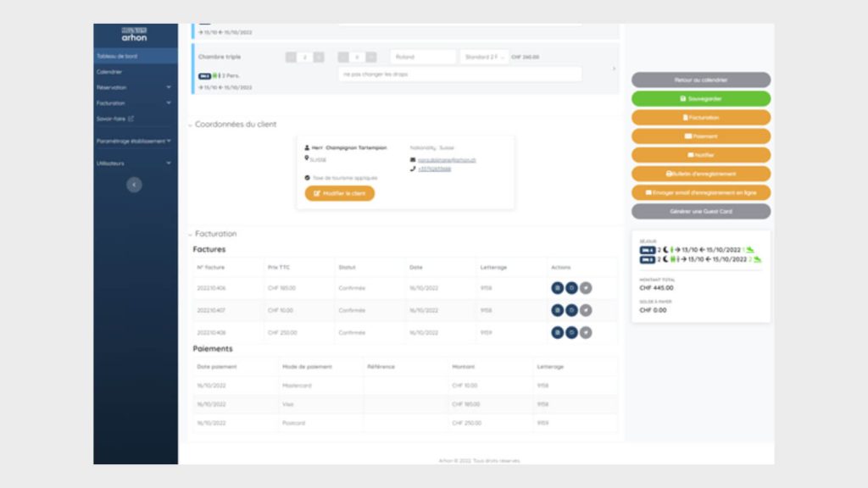Click the Prix TTC column header
This screenshot has height=488, width=868.
tap(278, 267)
